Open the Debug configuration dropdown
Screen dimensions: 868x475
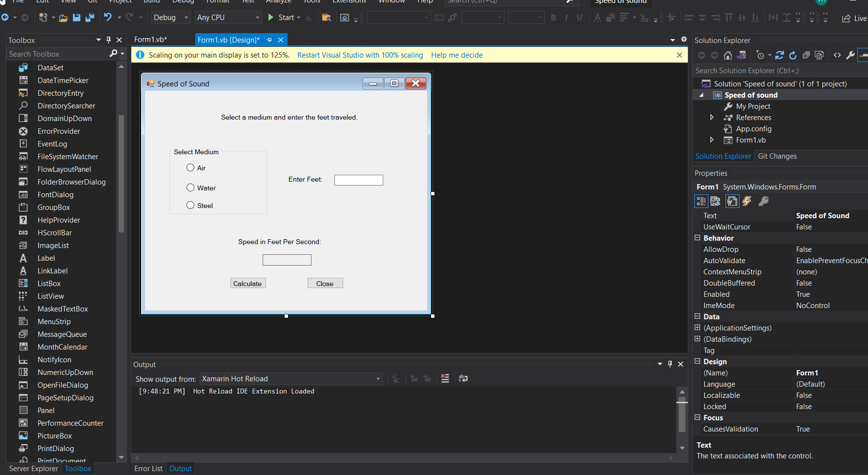(x=171, y=18)
